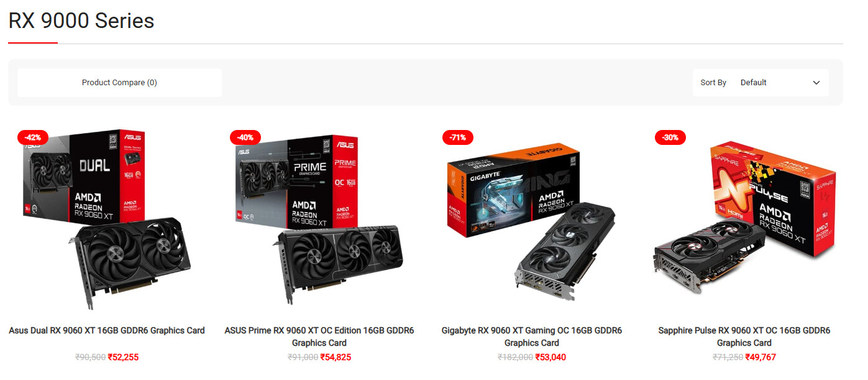Click the -71% discount badge

[x=458, y=137]
